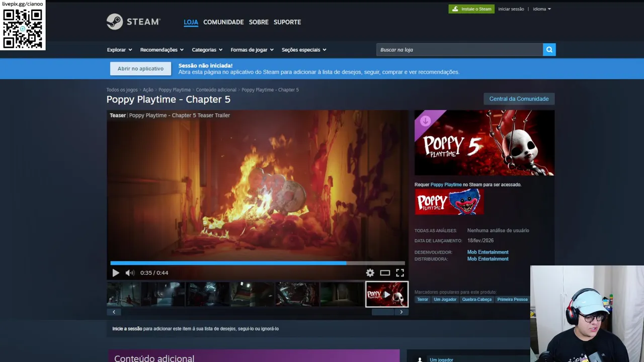This screenshot has width=644, height=362.
Task: Move the thumbnail strip left with the arrow
Action: 114,312
